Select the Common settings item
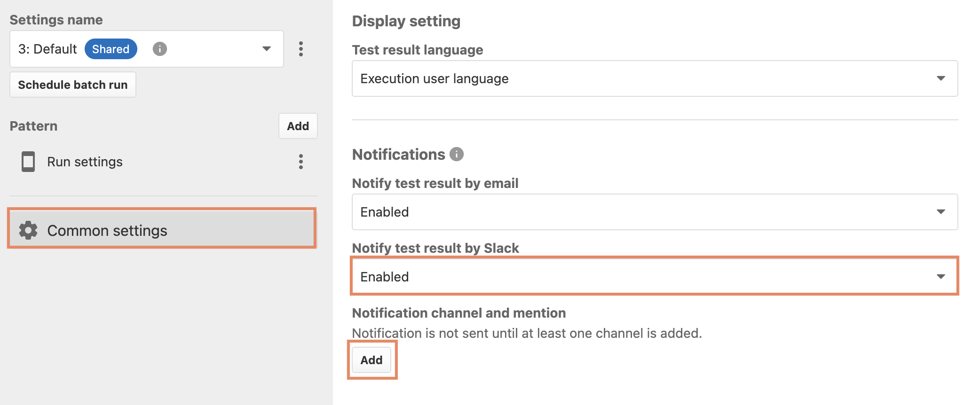The width and height of the screenshot is (980, 405). (162, 230)
